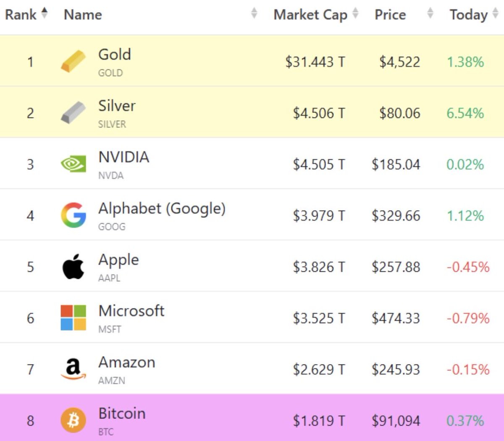The width and height of the screenshot is (504, 441).
Task: Click sort arrows beside Price column
Action: tap(430, 13)
